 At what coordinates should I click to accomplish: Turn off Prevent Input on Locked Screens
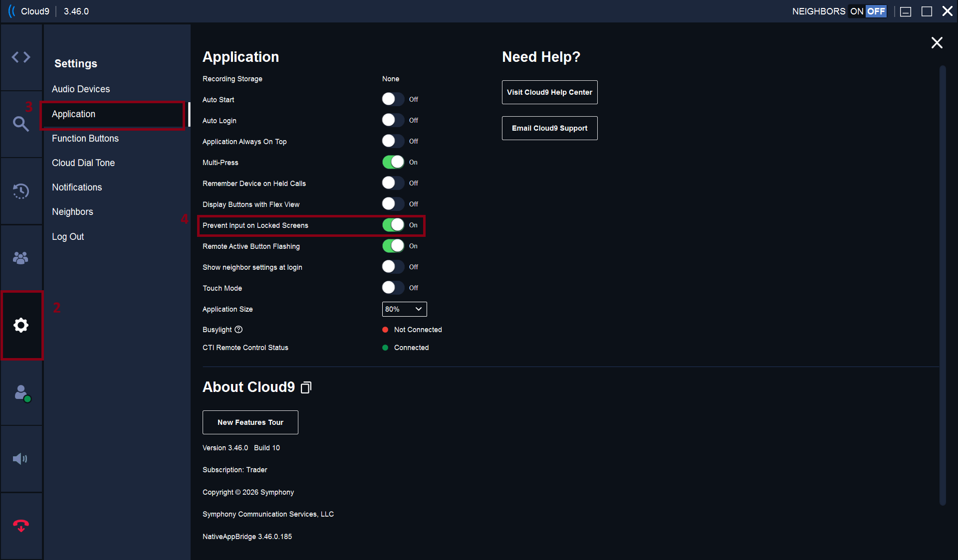point(393,225)
